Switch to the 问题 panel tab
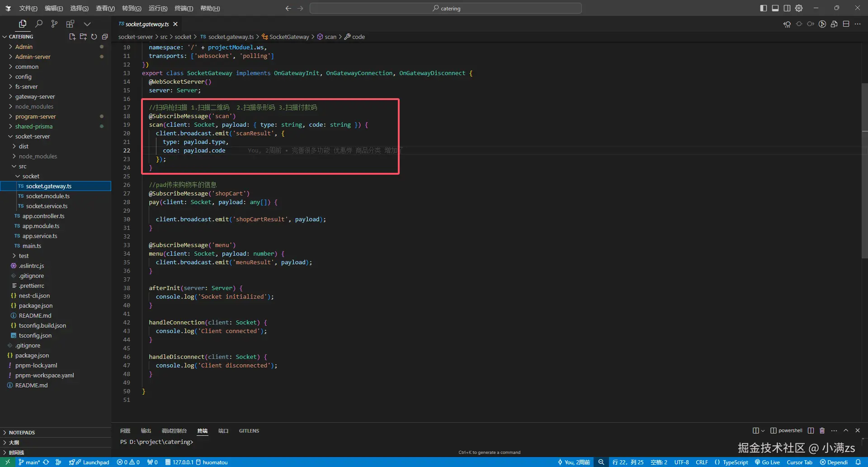This screenshot has height=467, width=868. pos(125,431)
